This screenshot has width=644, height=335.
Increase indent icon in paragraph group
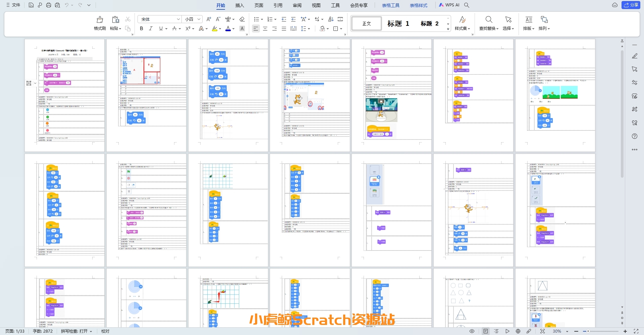pos(293,19)
